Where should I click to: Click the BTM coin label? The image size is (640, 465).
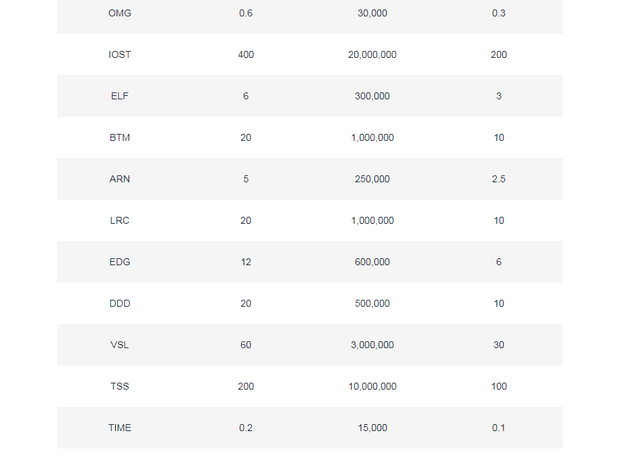click(x=120, y=138)
